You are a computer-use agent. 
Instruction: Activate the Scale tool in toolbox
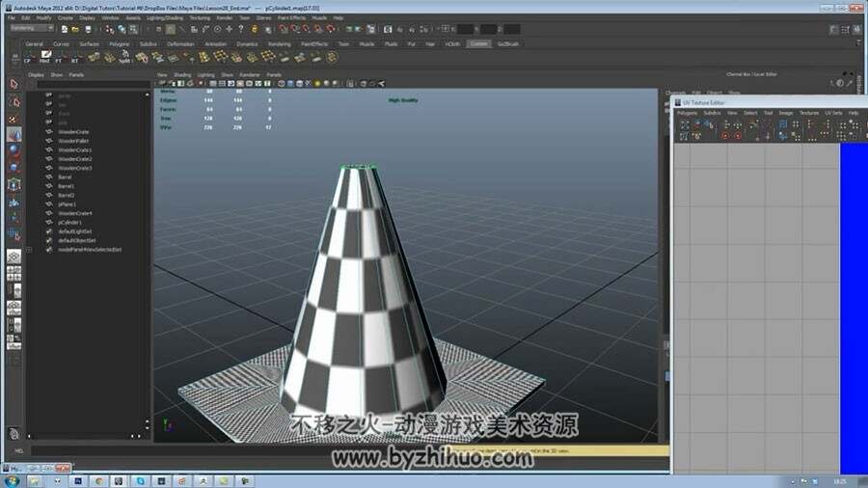tap(14, 168)
